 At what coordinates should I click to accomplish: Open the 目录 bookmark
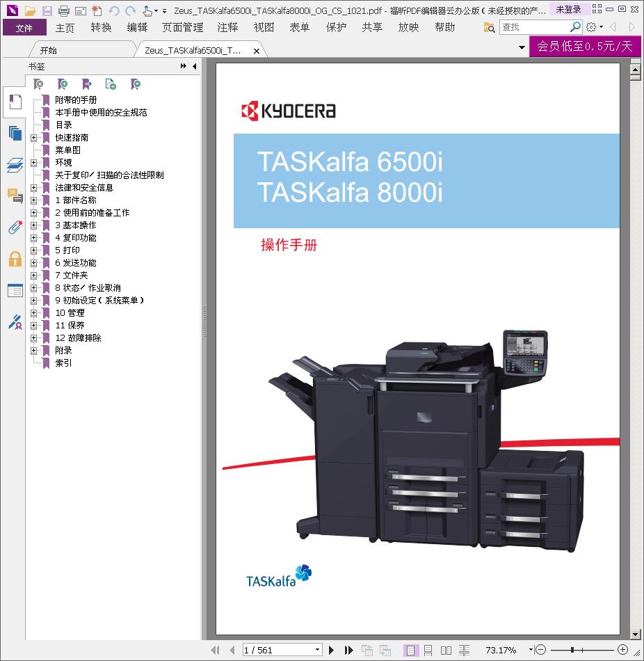64,125
